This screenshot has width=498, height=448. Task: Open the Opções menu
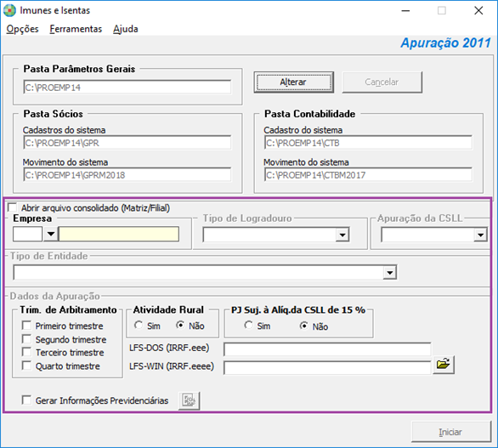point(22,29)
